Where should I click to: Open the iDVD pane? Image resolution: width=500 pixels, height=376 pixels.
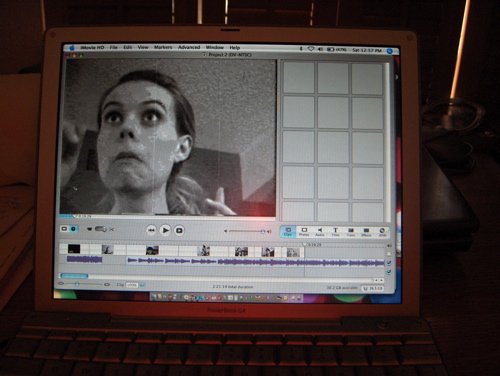coord(382,232)
